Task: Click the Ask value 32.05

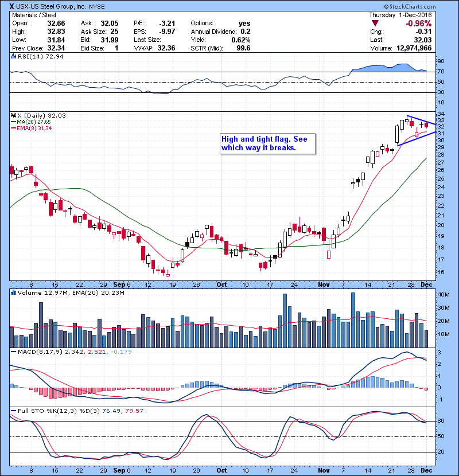Action: click(110, 24)
